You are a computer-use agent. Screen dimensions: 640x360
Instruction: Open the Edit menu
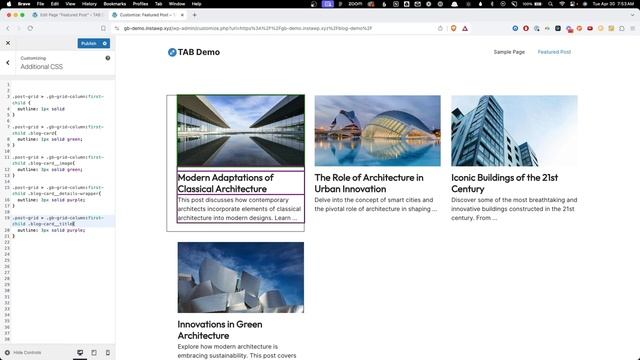click(x=55, y=4)
